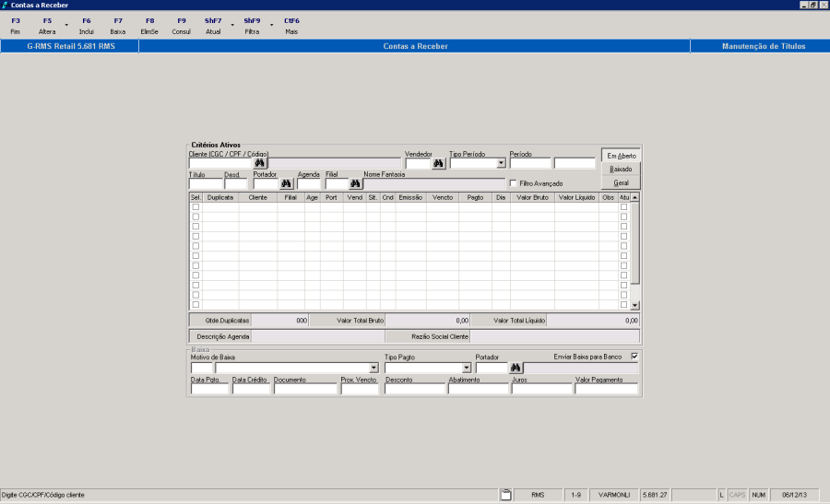Viewport: 830px width, 504px height.
Task: Focus the Título input field
Action: coord(206,184)
